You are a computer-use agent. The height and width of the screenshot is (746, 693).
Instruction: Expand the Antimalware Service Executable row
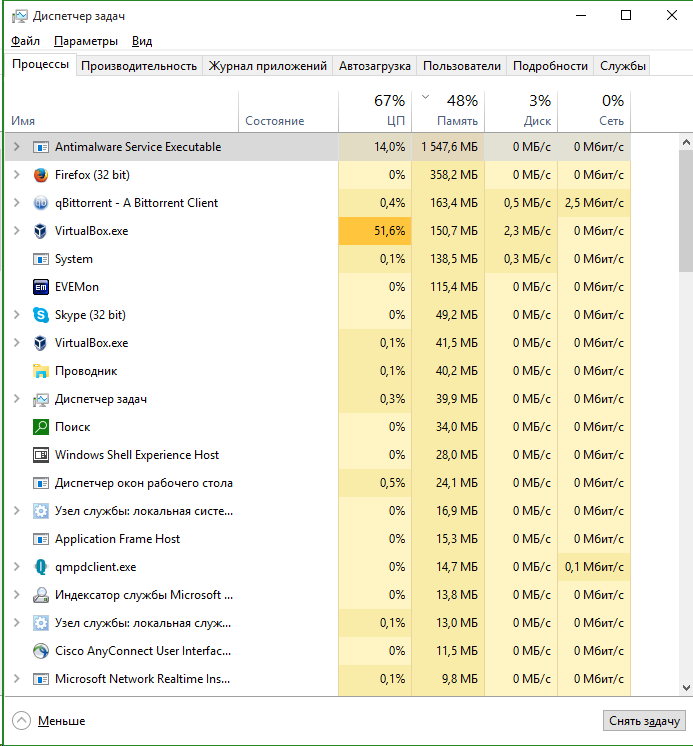pyautogui.click(x=17, y=147)
